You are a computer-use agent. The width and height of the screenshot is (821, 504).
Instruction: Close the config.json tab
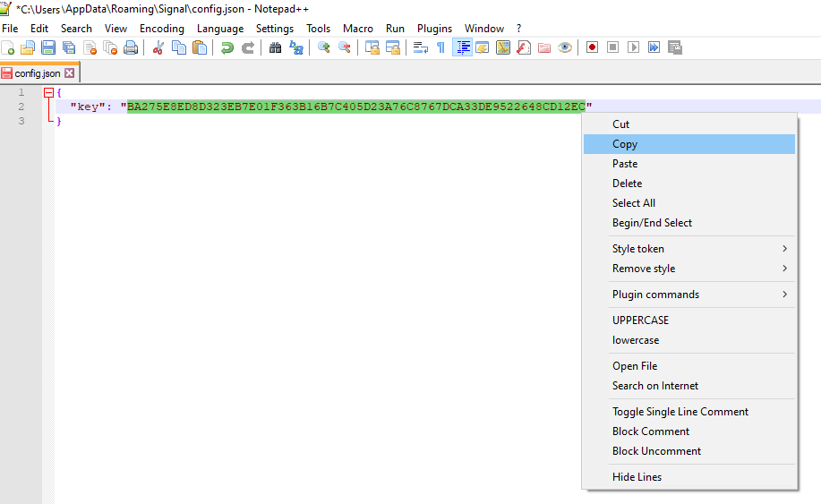70,73
